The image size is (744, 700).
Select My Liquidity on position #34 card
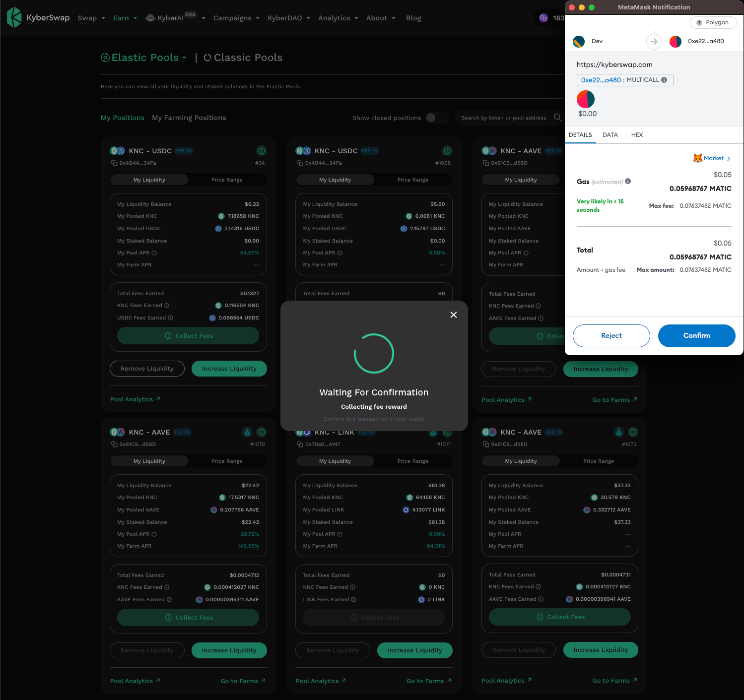(149, 180)
